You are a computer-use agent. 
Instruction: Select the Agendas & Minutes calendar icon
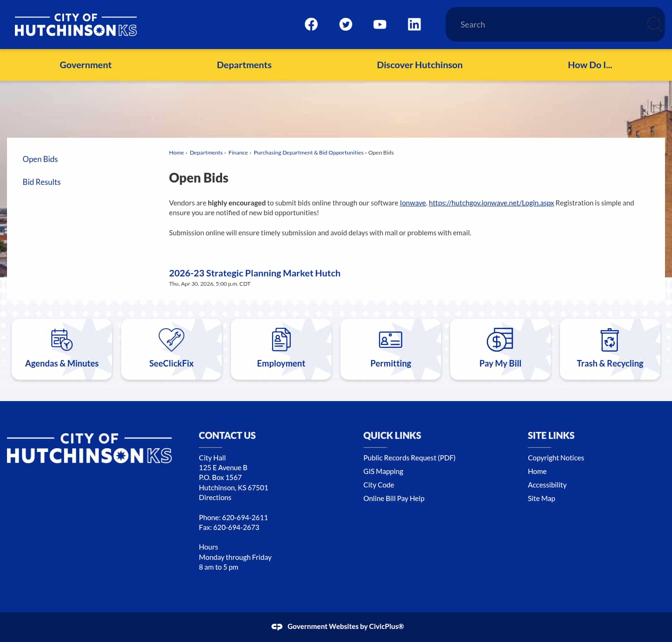[x=62, y=339]
